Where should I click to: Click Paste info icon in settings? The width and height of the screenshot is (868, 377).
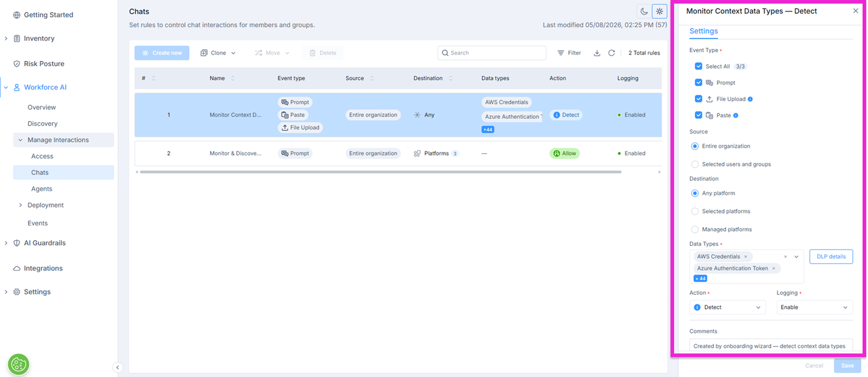click(736, 115)
